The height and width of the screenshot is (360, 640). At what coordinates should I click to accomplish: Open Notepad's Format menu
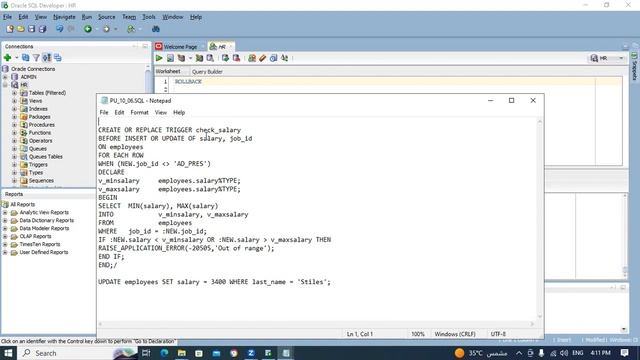click(139, 112)
